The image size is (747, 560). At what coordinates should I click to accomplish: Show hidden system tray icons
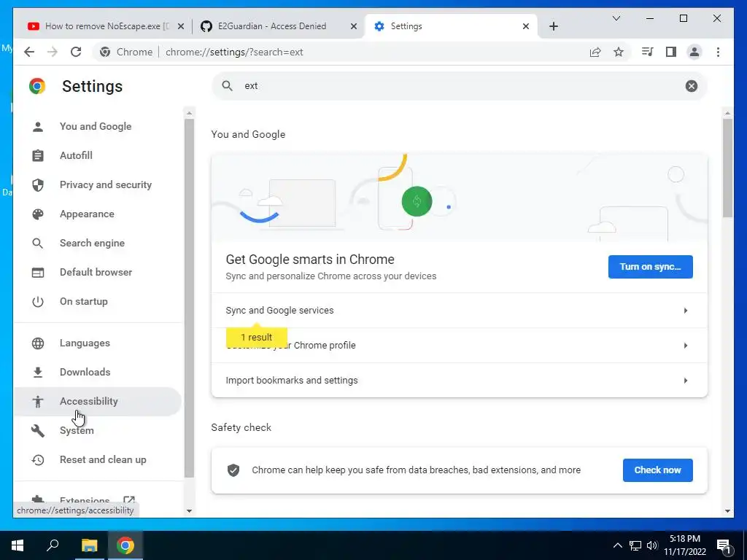617,545
